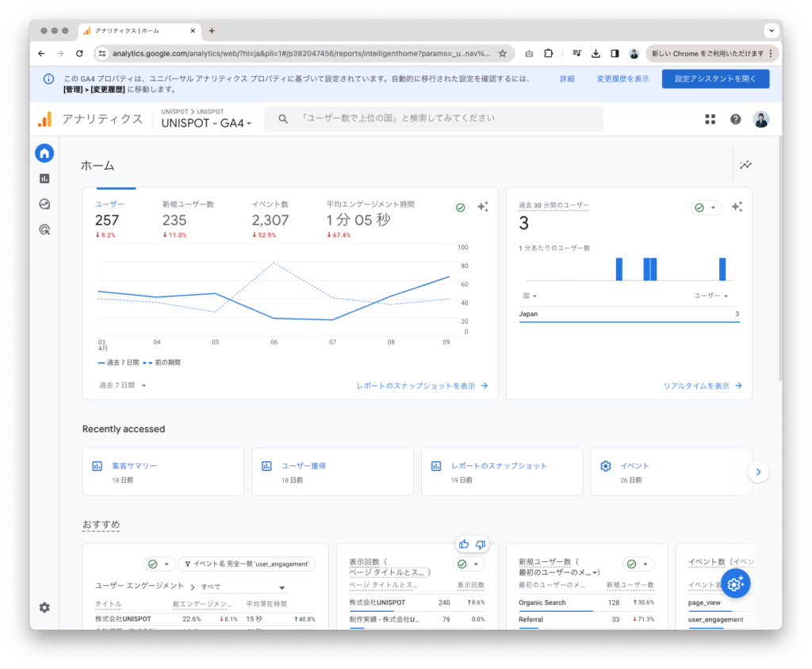Viewport: 812px width, 669px height.
Task: Open the 国 dimension dropdown in realtime card
Action: pos(529,296)
